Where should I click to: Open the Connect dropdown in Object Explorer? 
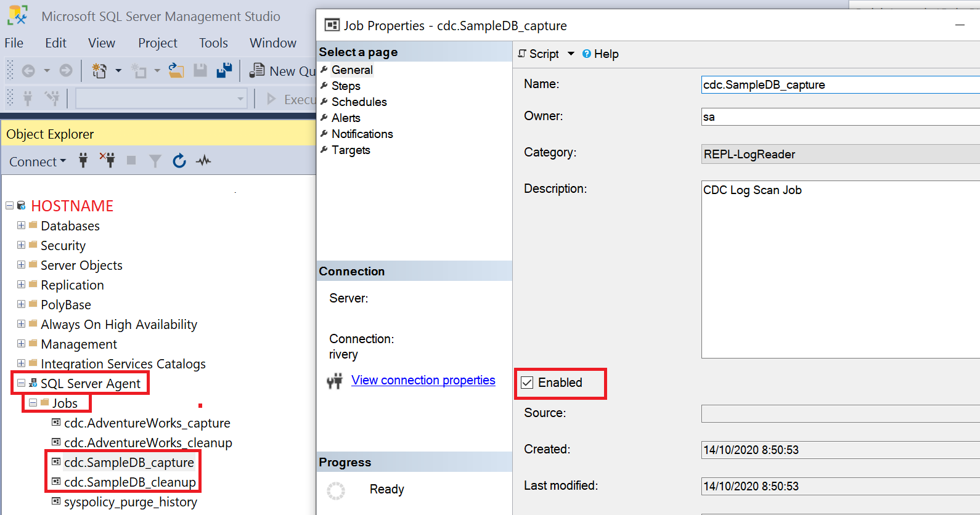[37, 161]
